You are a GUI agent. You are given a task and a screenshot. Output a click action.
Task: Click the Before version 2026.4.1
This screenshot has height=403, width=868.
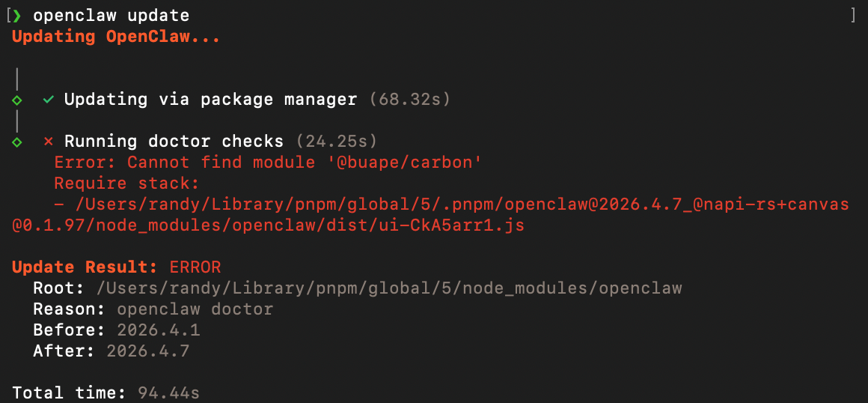pyautogui.click(x=159, y=330)
